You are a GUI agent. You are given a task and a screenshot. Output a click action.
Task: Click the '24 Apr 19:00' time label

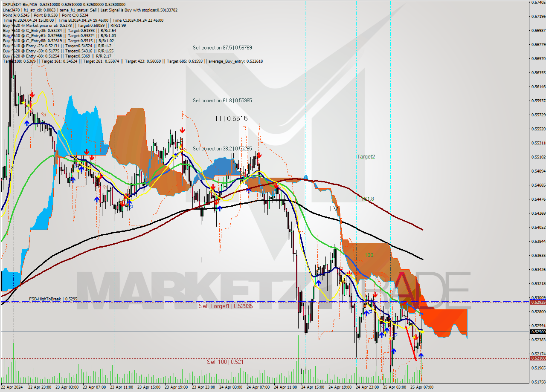coord(340,388)
